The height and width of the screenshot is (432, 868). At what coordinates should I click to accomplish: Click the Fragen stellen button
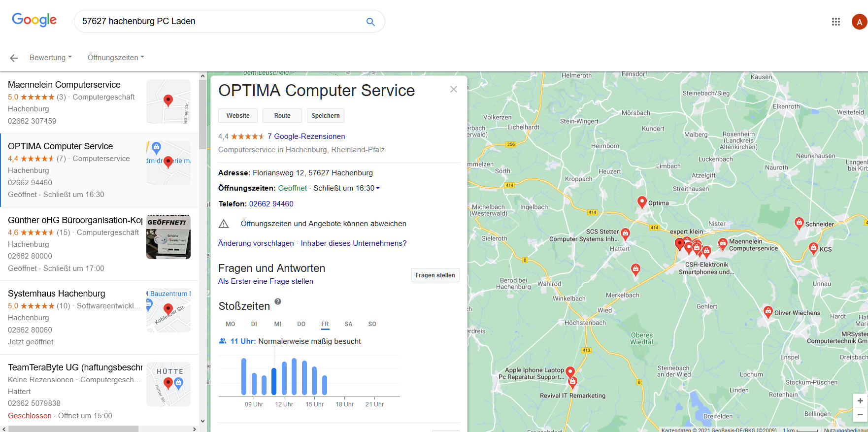click(435, 275)
